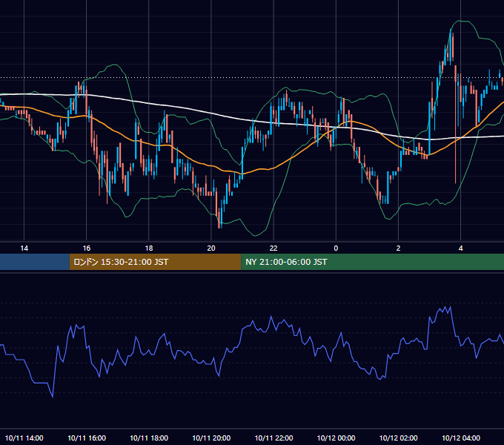Click the 10/12 02:00 time label

398,438
